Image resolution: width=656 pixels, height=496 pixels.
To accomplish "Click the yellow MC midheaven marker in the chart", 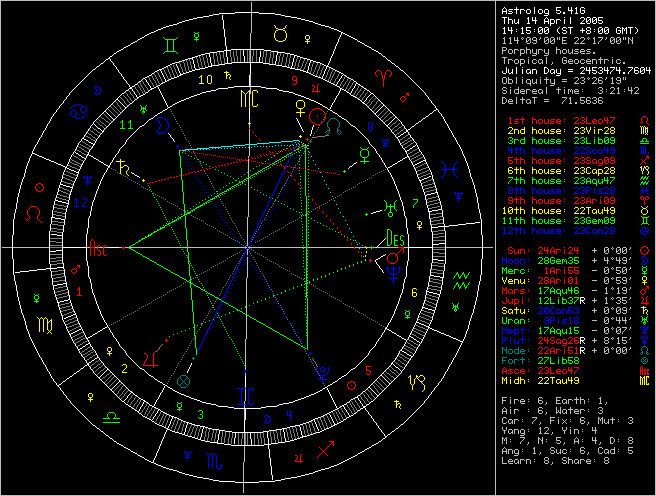I will click(248, 98).
